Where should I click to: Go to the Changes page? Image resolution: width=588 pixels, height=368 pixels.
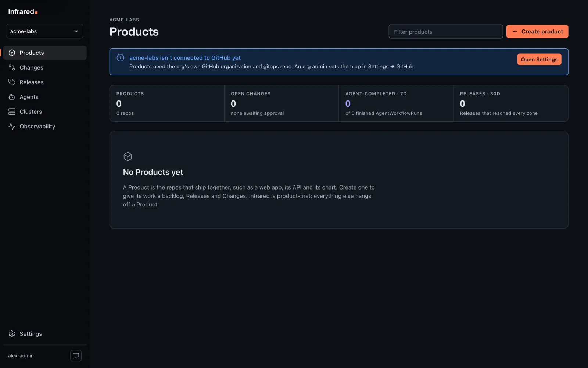coord(45,67)
